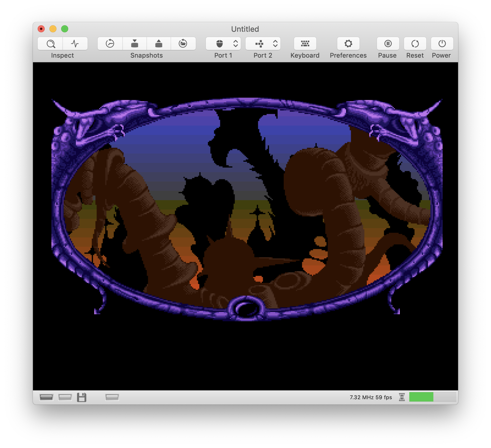Click the snapshot timer icon

110,44
